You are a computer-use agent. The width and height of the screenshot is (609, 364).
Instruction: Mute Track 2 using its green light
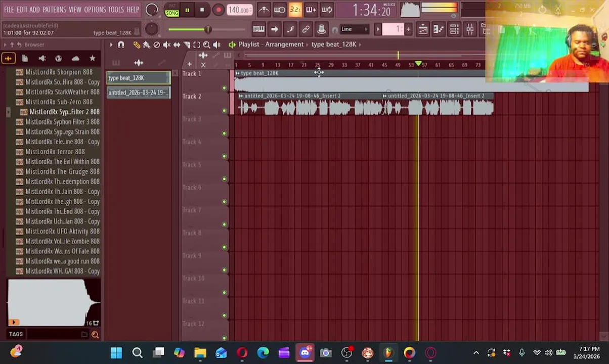tap(224, 111)
